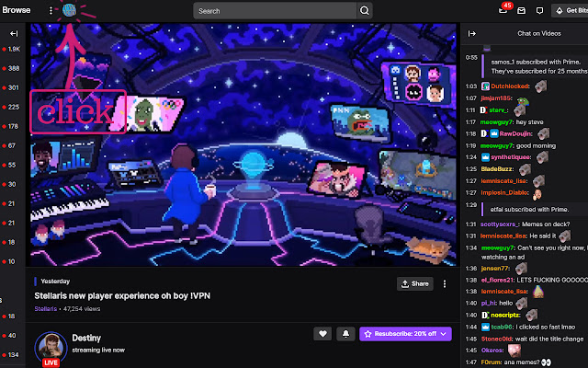
Task: Focus the Search input field
Action: (x=275, y=11)
